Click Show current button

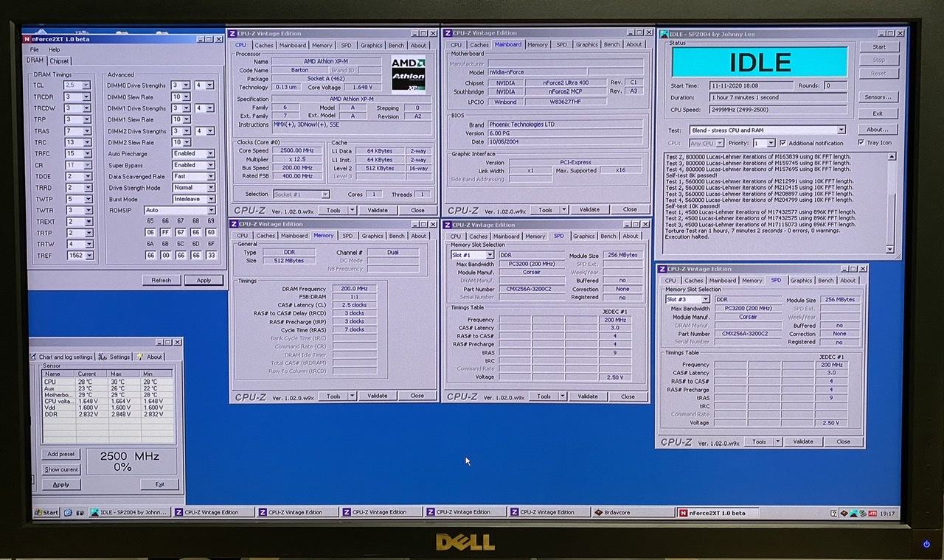pyautogui.click(x=61, y=469)
